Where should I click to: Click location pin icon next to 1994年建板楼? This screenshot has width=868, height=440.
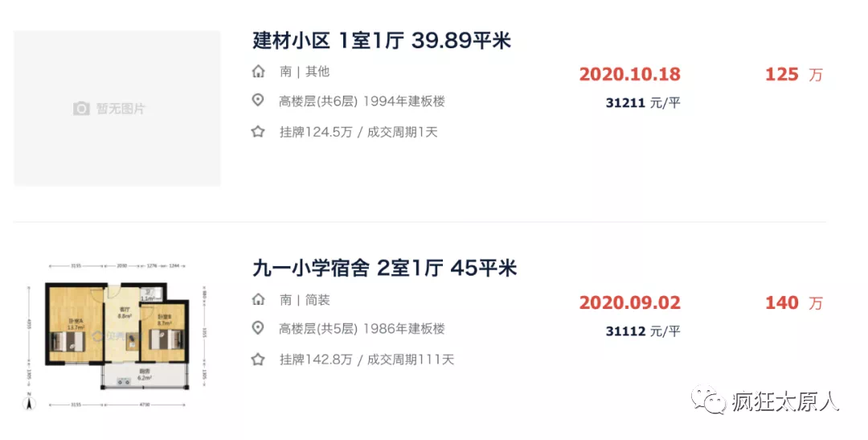click(x=258, y=101)
